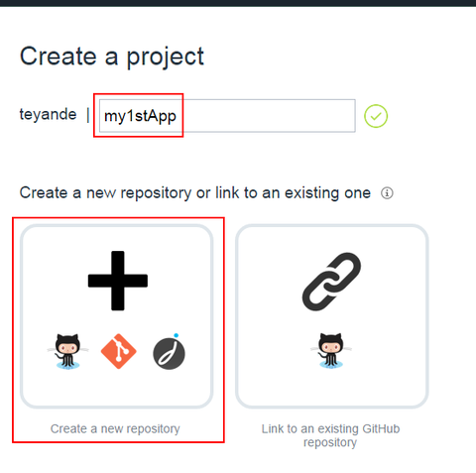
Task: Select the Jazz SCM icon with blue dot
Action: coord(170,352)
